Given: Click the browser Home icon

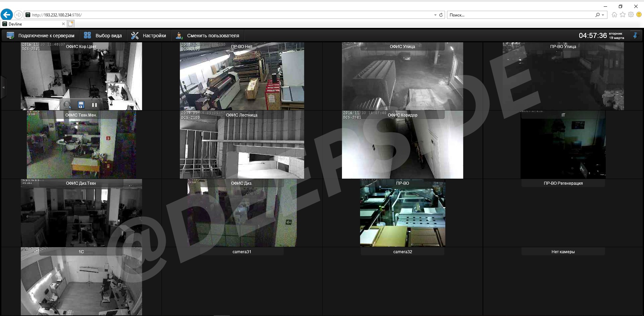Looking at the screenshot, I should click(x=614, y=15).
